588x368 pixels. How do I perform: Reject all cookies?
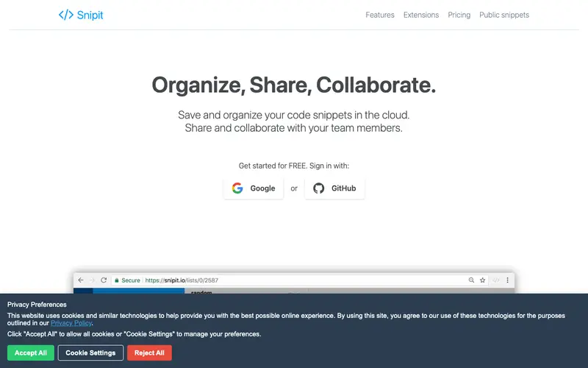[x=149, y=353]
